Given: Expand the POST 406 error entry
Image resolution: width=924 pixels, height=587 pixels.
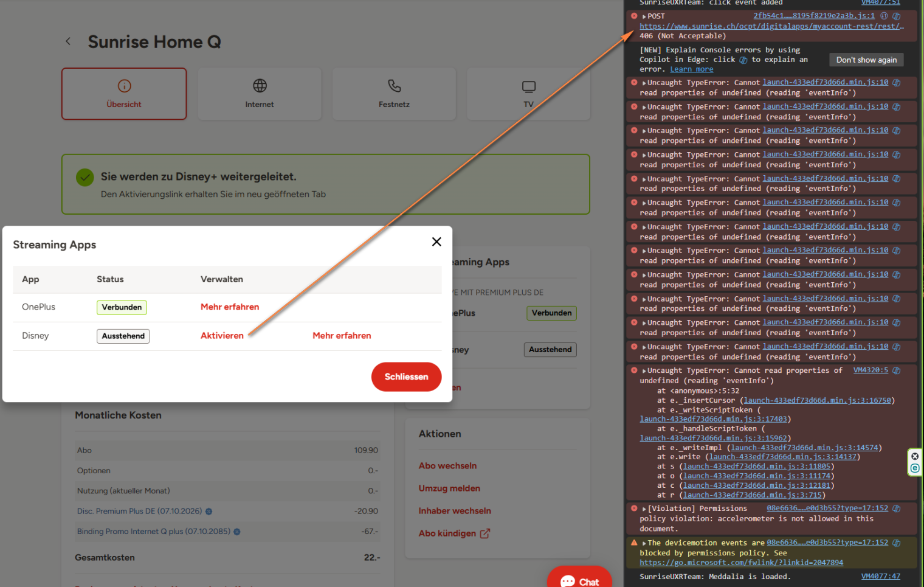Looking at the screenshot, I should point(644,16).
